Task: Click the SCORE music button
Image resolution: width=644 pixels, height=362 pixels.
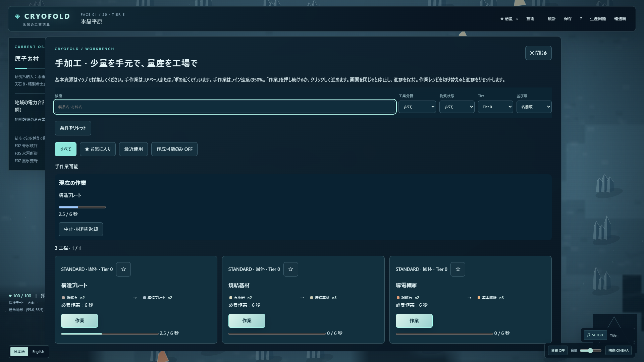Action: (595, 335)
